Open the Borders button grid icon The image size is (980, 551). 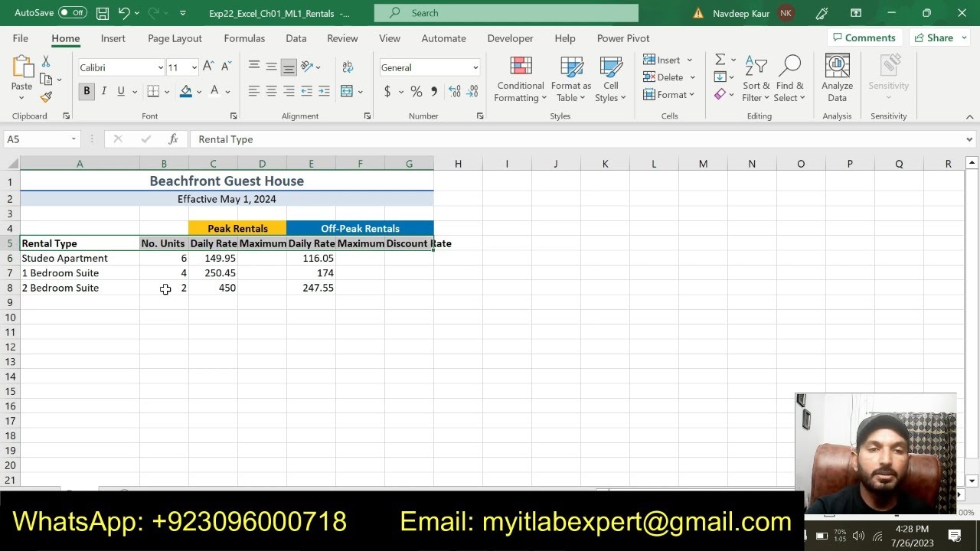point(153,91)
